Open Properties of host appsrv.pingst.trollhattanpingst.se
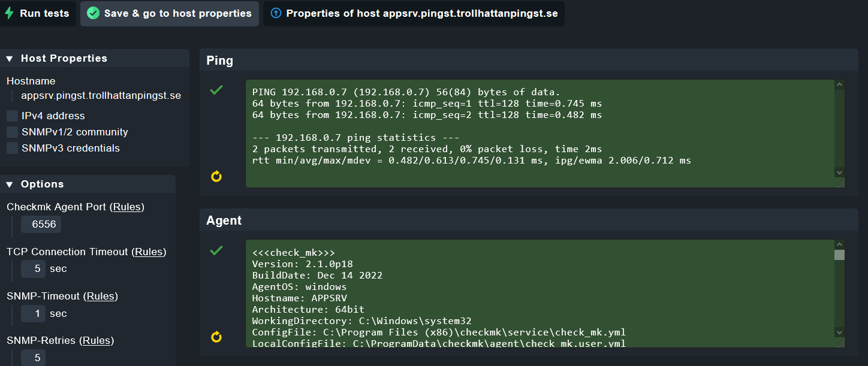This screenshot has height=366, width=868. coord(414,13)
